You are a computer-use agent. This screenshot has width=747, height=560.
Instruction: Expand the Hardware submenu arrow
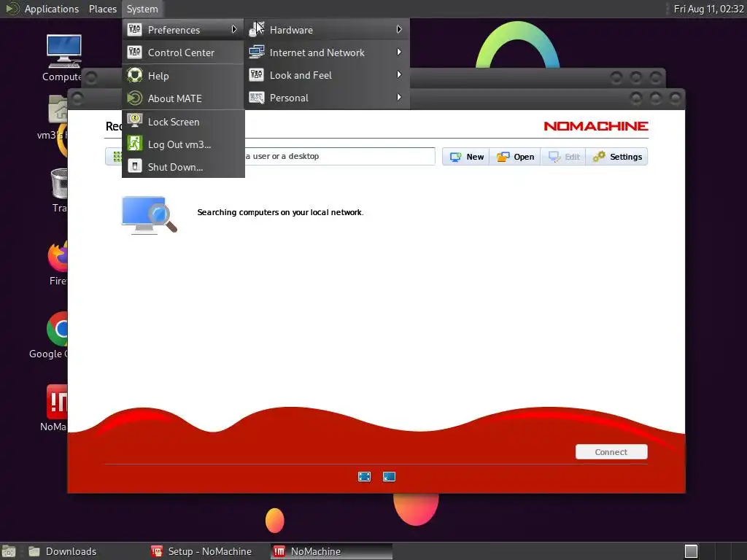click(399, 29)
